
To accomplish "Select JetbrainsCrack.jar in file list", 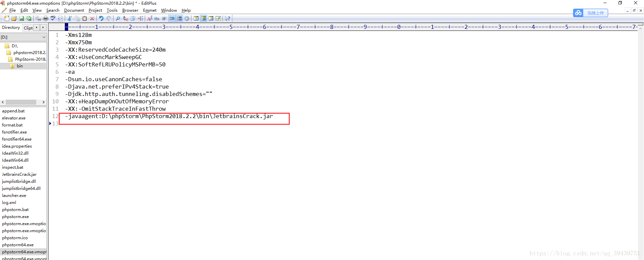I will coord(19,174).
